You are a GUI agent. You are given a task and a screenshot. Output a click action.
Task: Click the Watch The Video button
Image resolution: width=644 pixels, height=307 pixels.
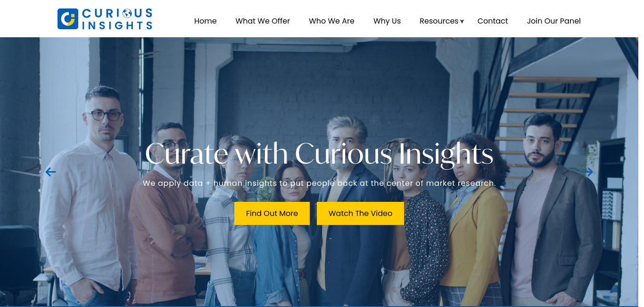point(360,214)
